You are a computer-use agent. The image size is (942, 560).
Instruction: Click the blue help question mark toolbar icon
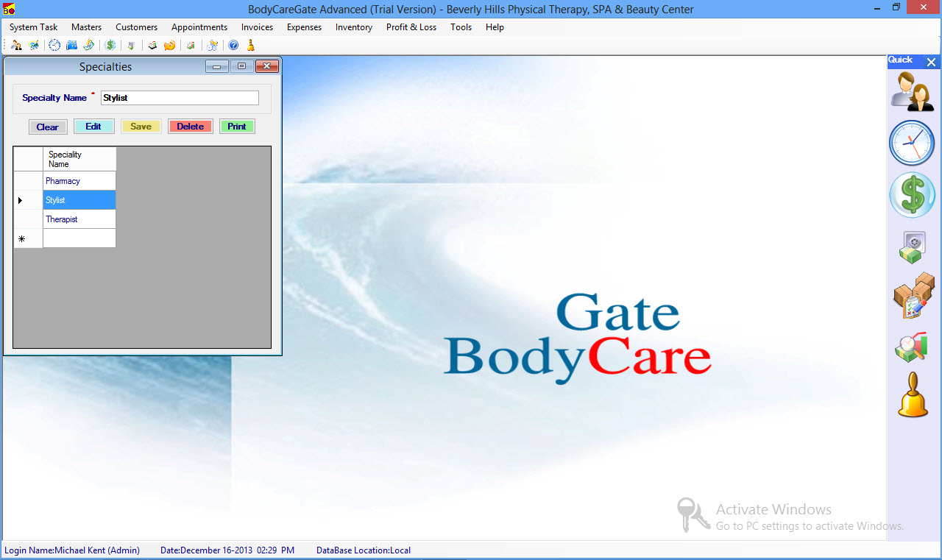[233, 46]
